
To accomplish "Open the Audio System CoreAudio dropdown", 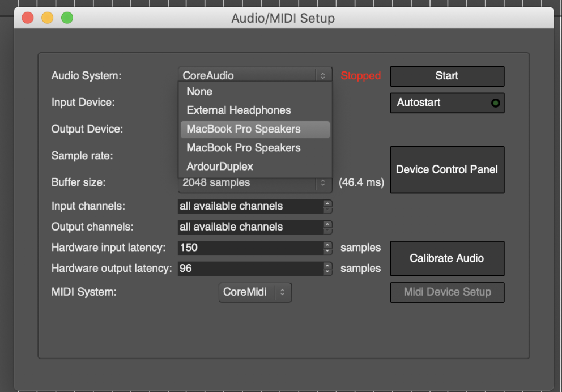I will (x=254, y=75).
